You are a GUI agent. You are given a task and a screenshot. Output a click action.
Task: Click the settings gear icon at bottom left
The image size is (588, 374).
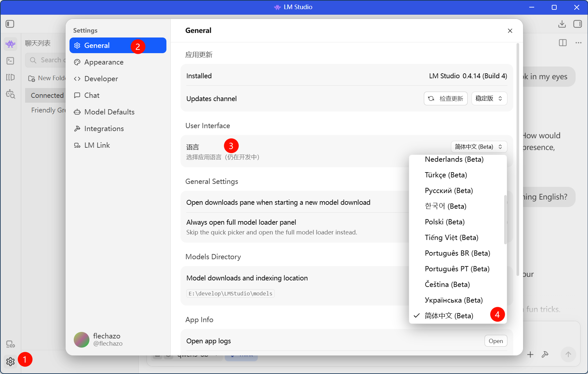(10, 361)
